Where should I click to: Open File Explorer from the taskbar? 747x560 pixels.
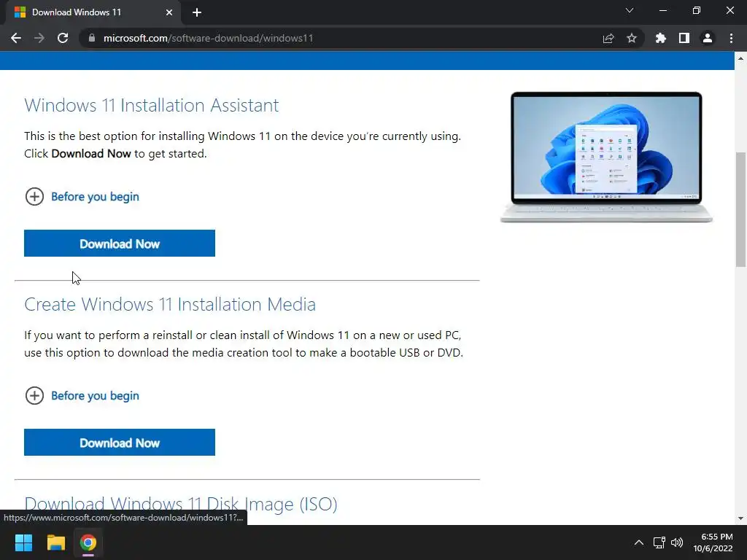click(55, 542)
